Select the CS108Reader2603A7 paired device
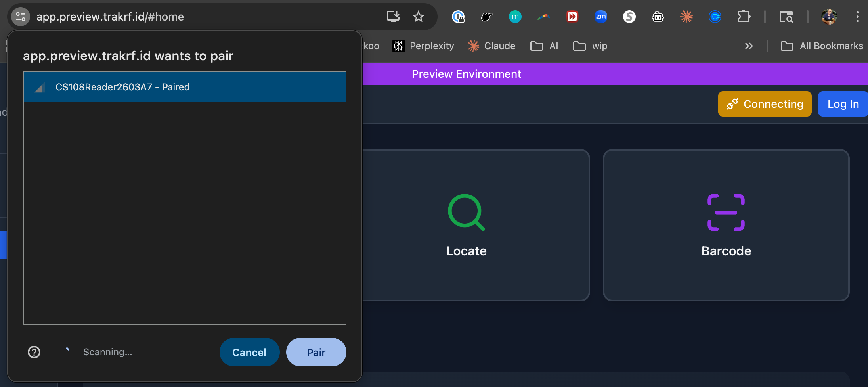The width and height of the screenshot is (868, 387). (184, 87)
